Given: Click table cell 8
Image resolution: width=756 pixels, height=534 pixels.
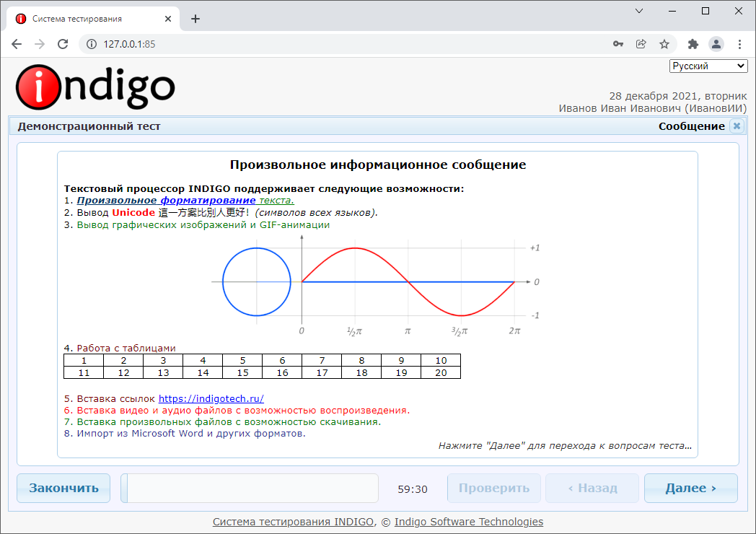Looking at the screenshot, I should click(x=361, y=360).
